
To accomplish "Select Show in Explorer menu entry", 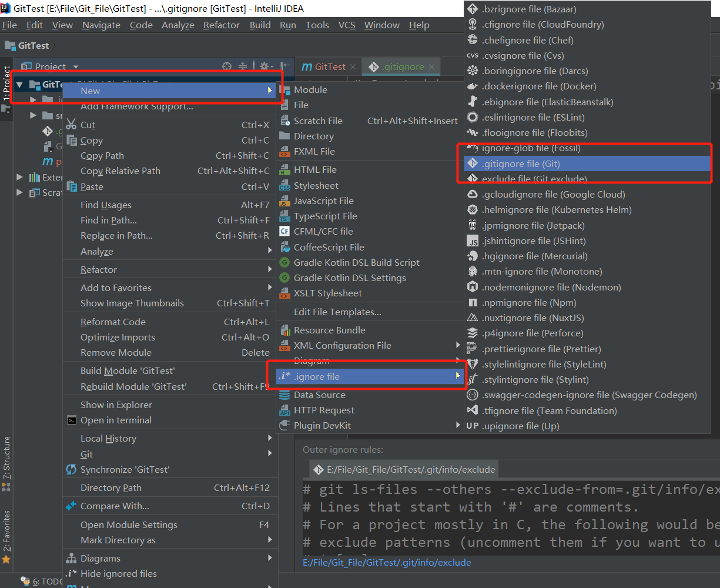I will [170, 405].
